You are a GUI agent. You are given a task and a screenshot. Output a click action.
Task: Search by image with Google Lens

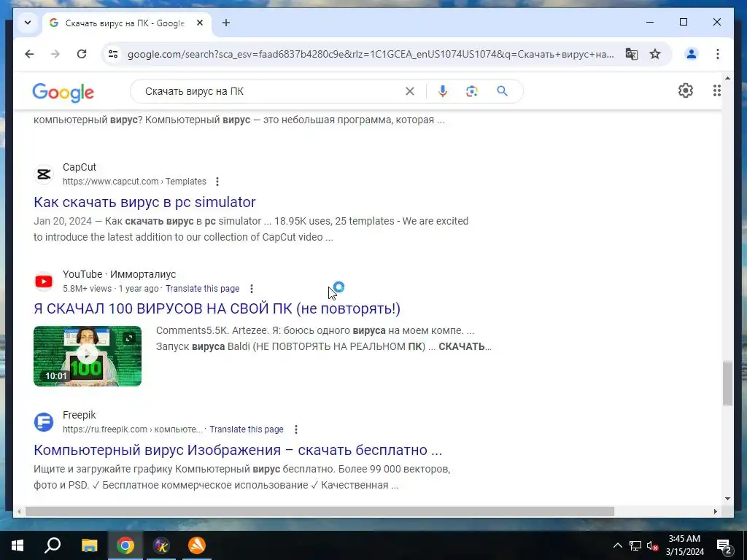coord(472,91)
